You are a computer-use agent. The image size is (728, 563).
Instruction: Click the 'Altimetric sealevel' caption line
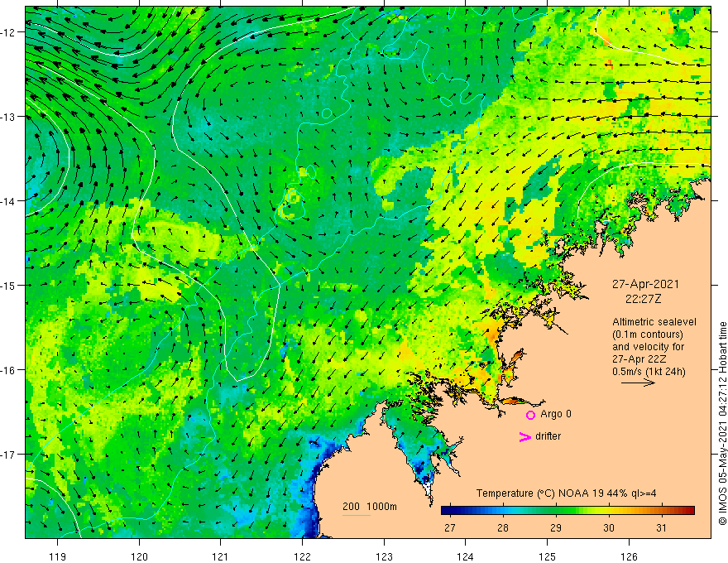coord(654,322)
